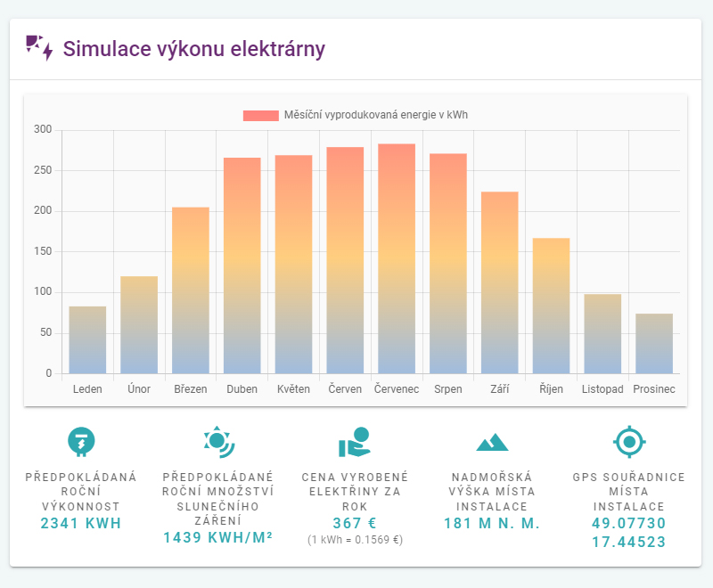Click the Březen bar in the chart
Viewport: 713px width, 588px height.
pos(191,290)
